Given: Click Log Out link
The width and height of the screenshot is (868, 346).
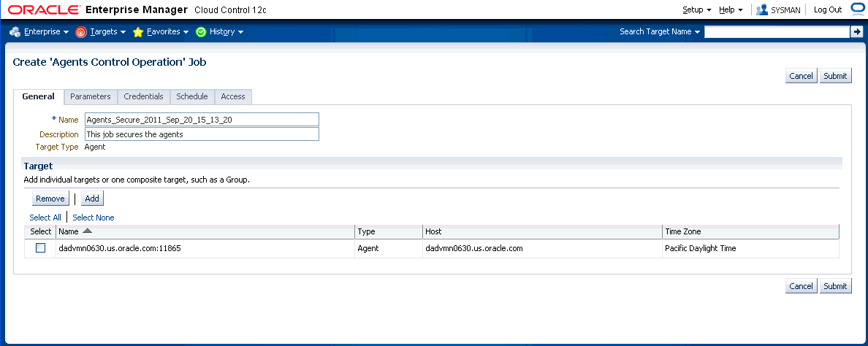Looking at the screenshot, I should pos(828,10).
